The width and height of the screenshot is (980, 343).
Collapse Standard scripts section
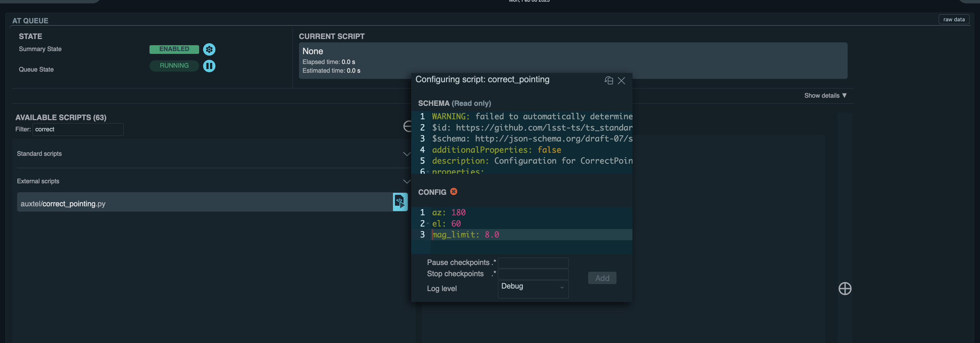point(406,154)
